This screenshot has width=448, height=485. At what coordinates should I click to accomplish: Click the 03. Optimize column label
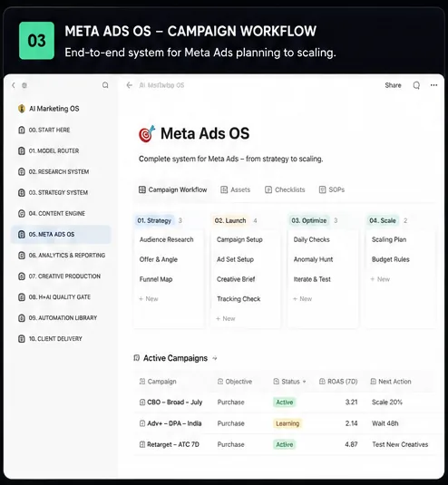pos(308,220)
